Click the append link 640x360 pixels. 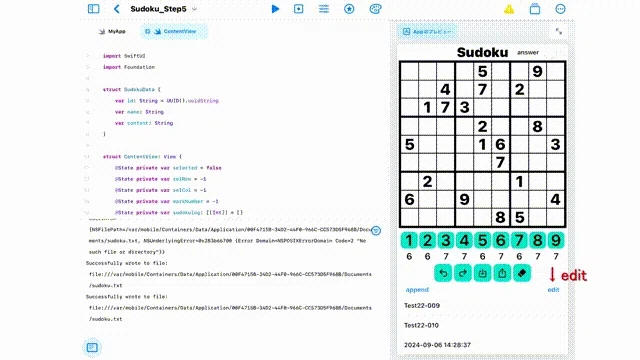[x=417, y=289]
